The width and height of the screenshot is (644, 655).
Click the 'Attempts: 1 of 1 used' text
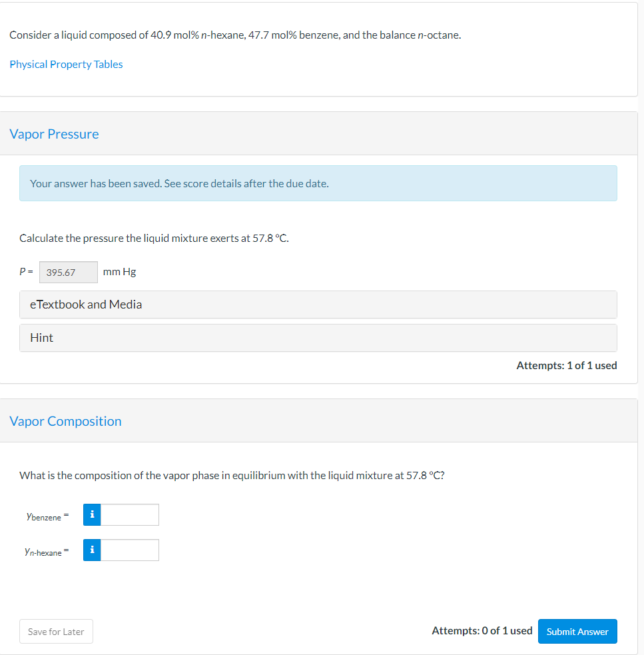[566, 365]
